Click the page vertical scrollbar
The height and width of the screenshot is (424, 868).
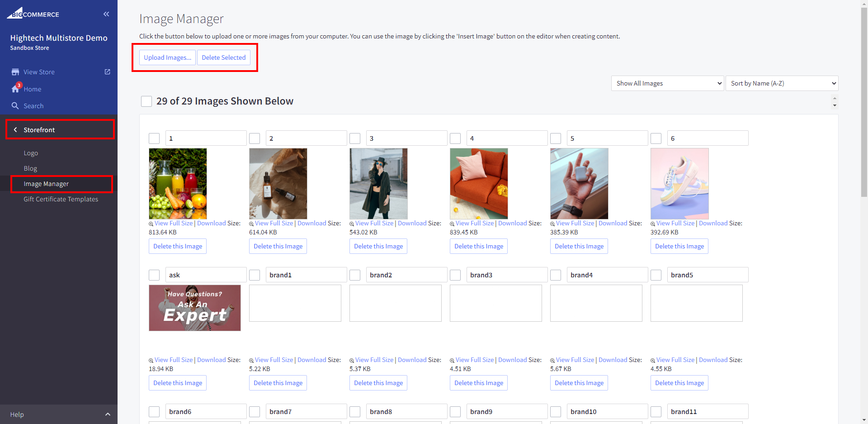pos(864,136)
